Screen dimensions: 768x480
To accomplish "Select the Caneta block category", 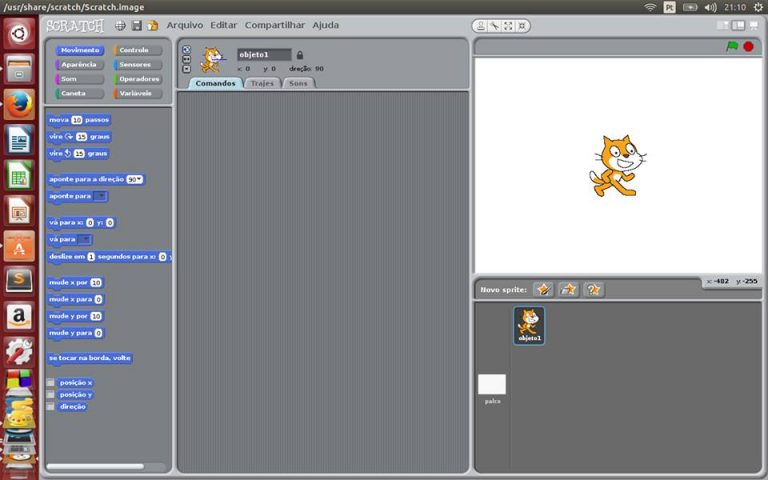I will [x=80, y=93].
